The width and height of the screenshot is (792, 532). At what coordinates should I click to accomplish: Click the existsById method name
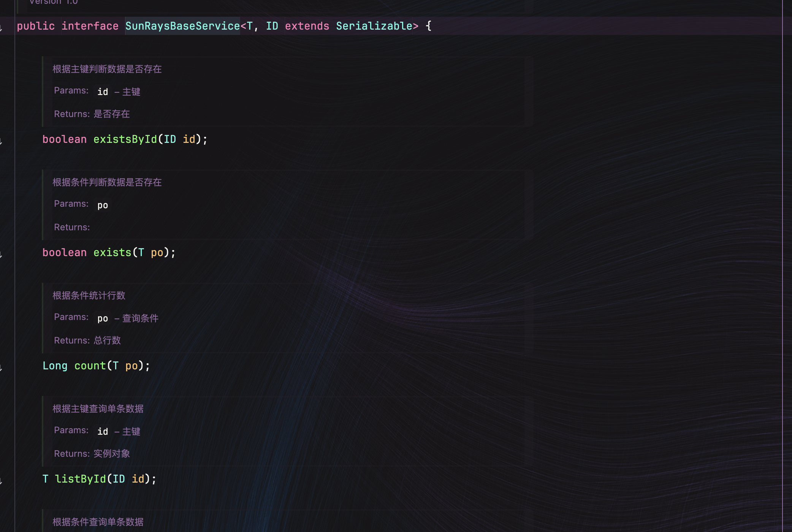125,139
